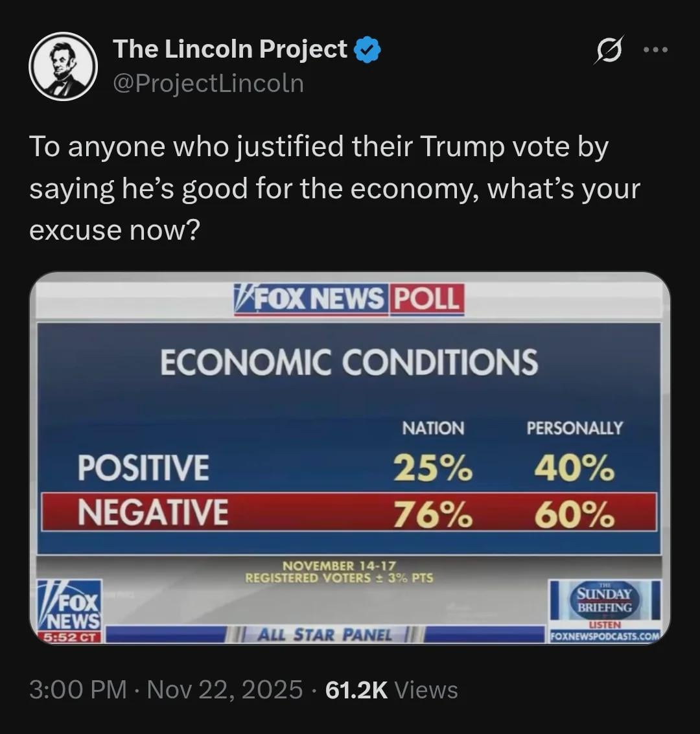This screenshot has width=700, height=734.
Task: Click the All Star Panel banner
Action: 325,634
